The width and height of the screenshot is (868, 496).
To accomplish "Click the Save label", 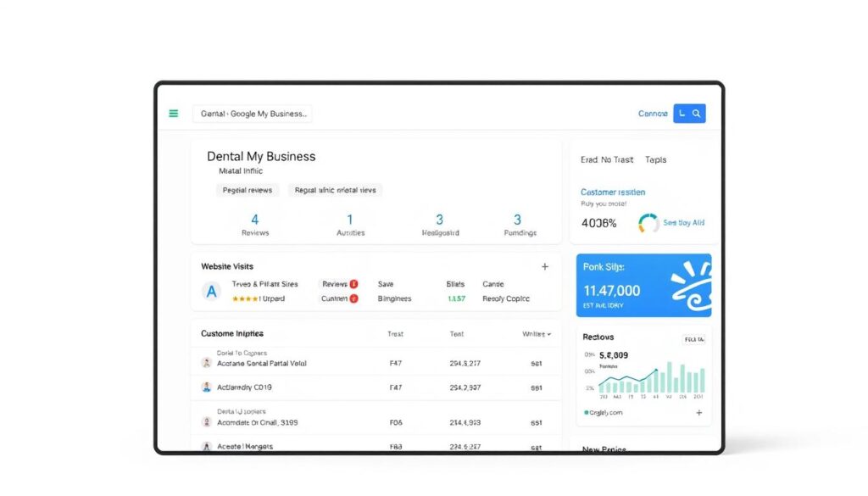I will [x=386, y=284].
